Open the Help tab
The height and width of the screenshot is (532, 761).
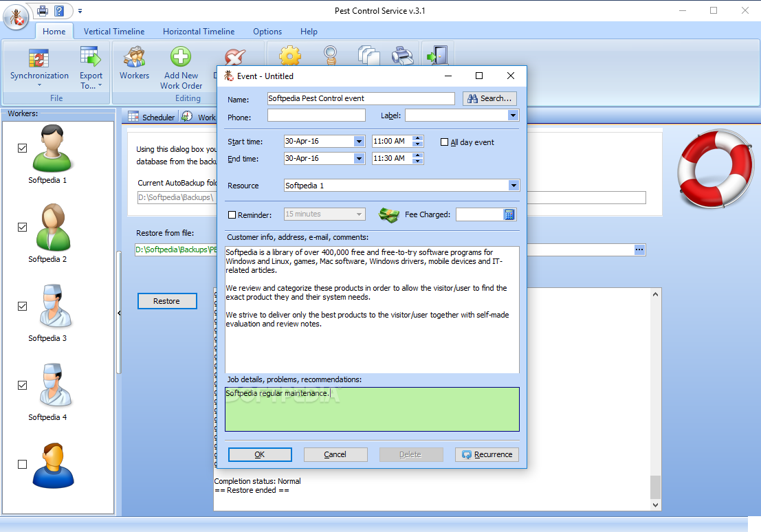click(x=309, y=32)
